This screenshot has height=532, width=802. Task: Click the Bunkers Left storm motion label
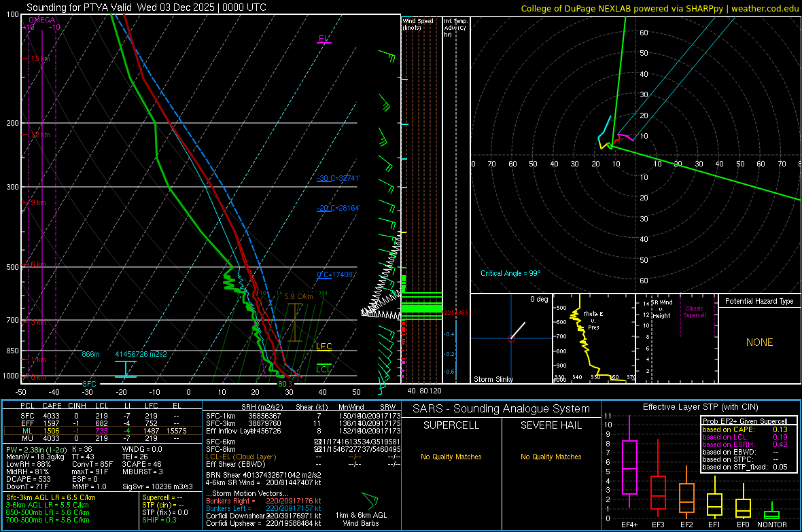(228, 508)
